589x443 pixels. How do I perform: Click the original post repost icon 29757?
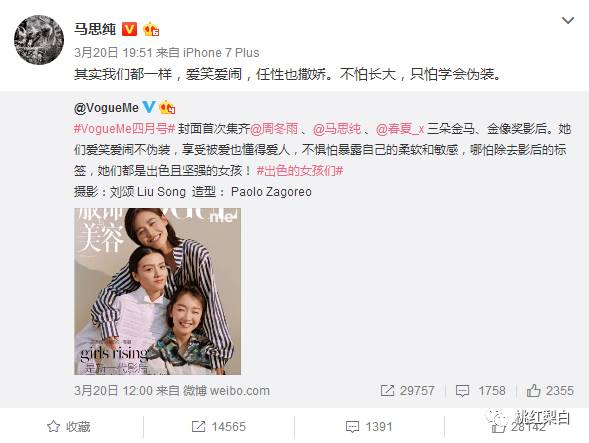point(408,391)
